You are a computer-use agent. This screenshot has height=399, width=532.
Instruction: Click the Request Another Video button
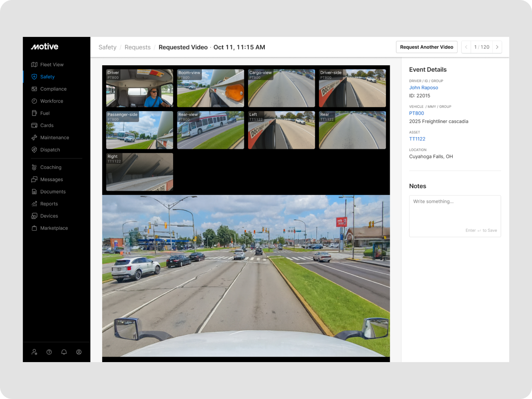pyautogui.click(x=426, y=47)
